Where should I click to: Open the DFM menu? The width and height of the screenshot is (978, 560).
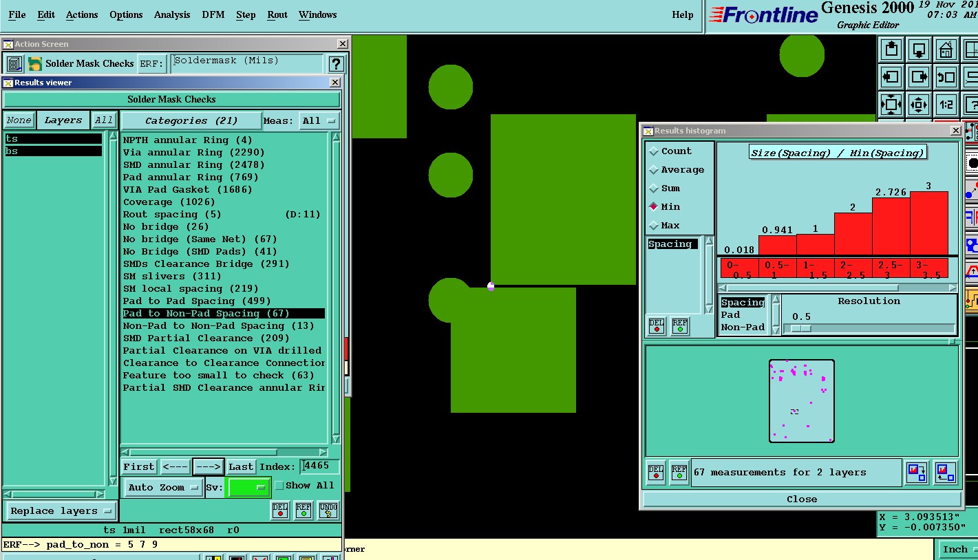[x=213, y=14]
